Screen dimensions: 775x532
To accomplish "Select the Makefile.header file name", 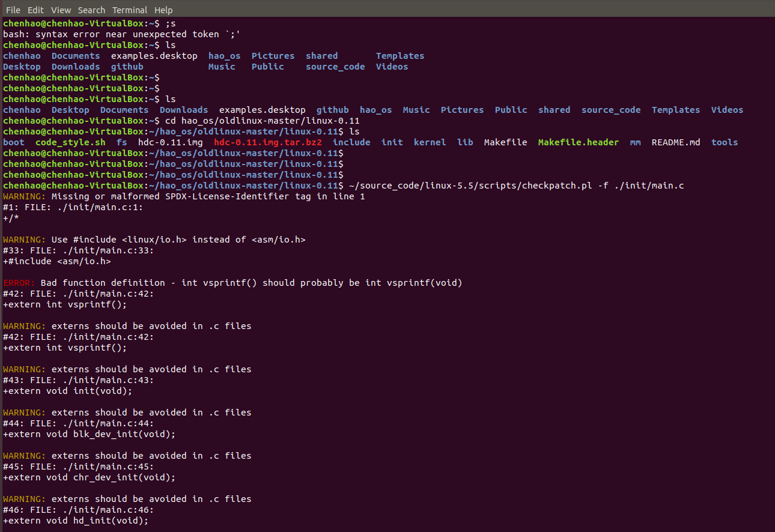I will coord(578,142).
